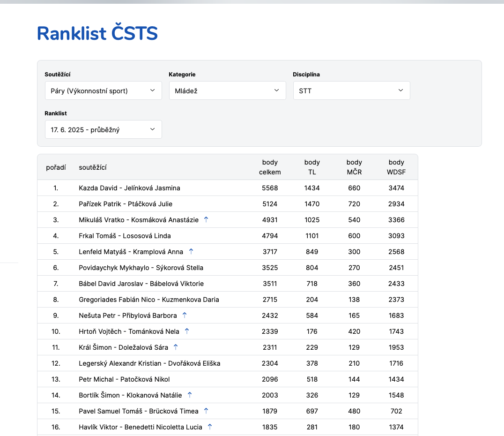This screenshot has width=504, height=436.
Task: Click up arrow icon beside Lenfeld Matyáš - Kramplová Anna
Action: [191, 251]
